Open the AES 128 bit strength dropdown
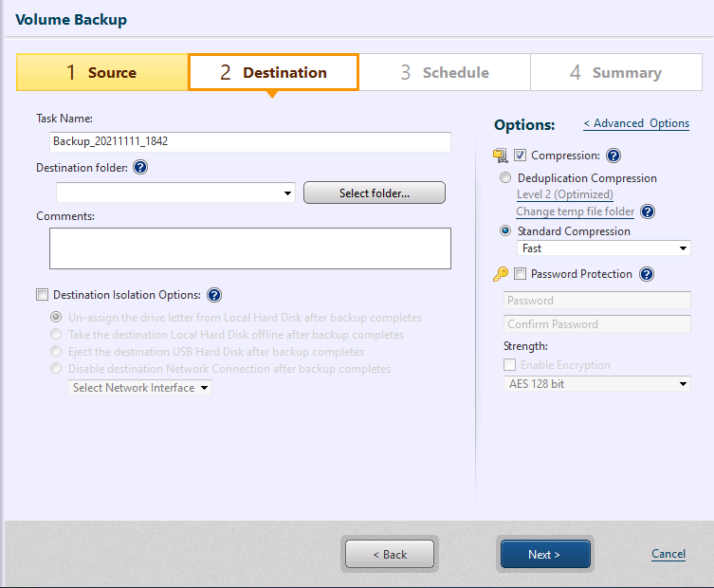Image resolution: width=714 pixels, height=588 pixels. [x=684, y=384]
